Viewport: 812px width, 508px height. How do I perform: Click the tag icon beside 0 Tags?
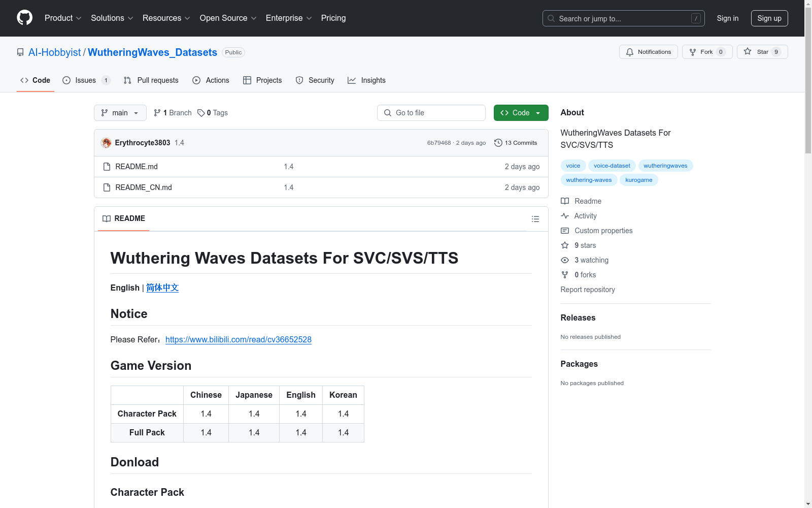[x=201, y=113]
